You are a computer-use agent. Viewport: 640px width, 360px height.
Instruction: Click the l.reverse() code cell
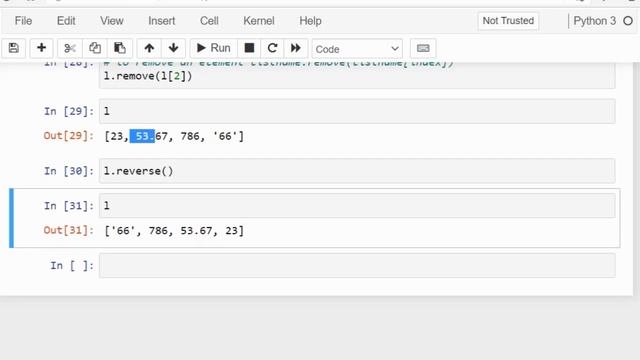click(x=357, y=171)
